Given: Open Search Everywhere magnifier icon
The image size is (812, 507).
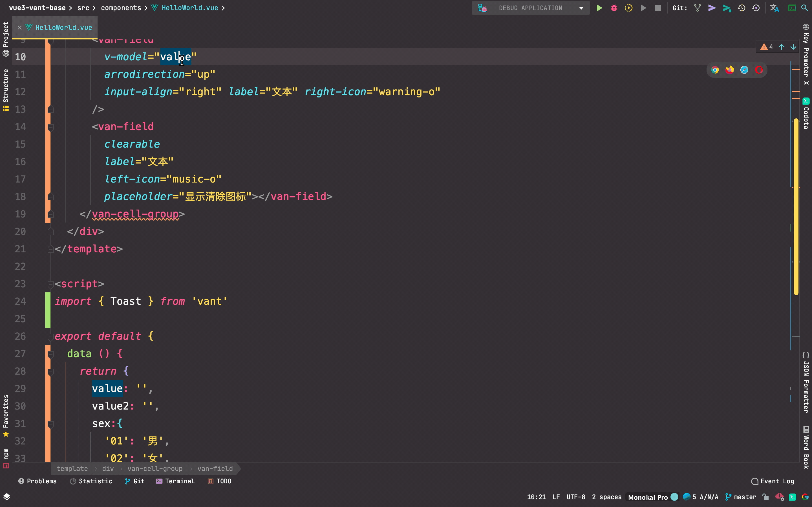Looking at the screenshot, I should coord(804,8).
